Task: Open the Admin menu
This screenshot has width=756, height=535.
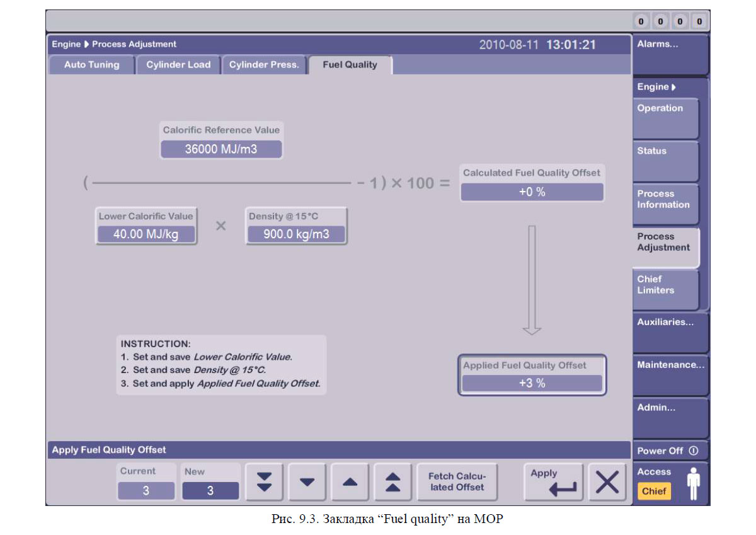Action: coord(670,418)
